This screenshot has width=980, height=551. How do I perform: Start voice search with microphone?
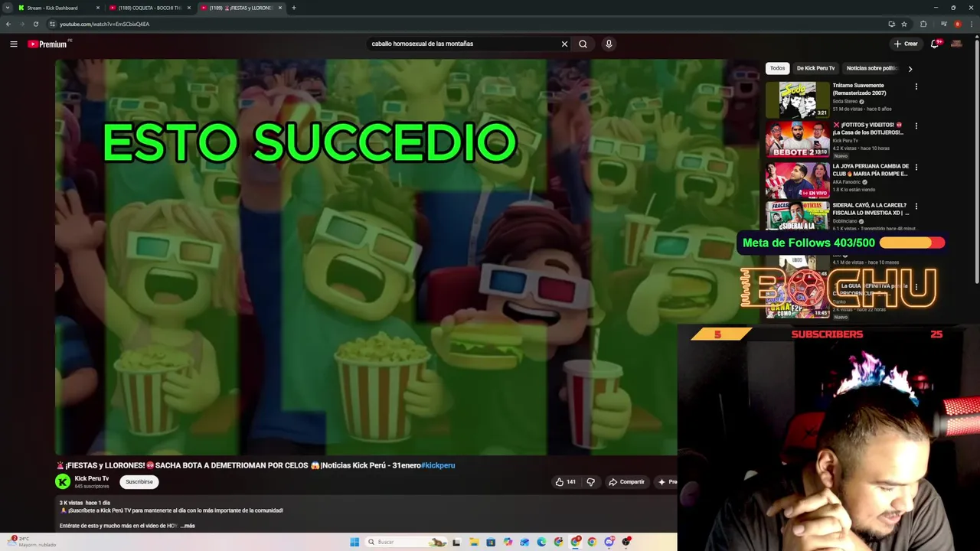click(609, 44)
